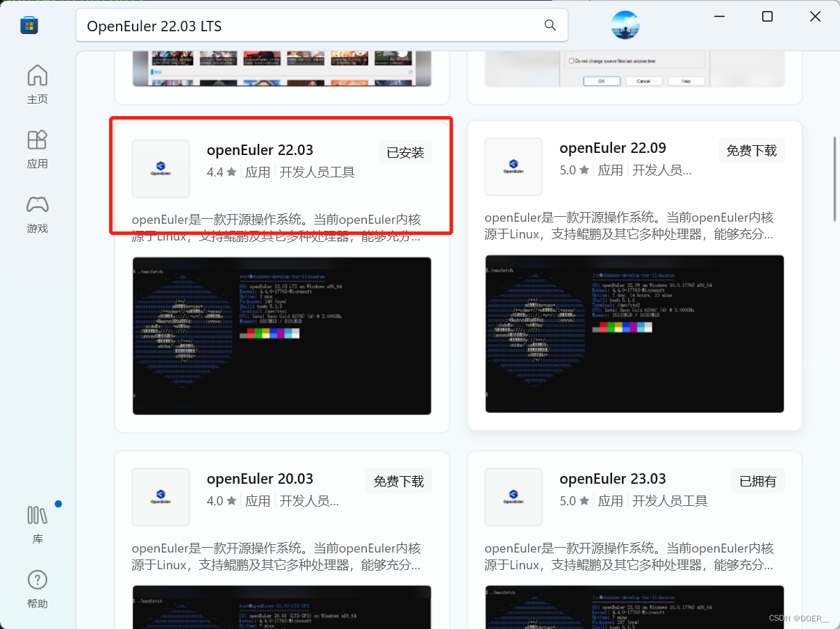This screenshot has height=629, width=840.
Task: Click 开发人员工具 category under openEuler 23.03
Action: click(x=670, y=501)
